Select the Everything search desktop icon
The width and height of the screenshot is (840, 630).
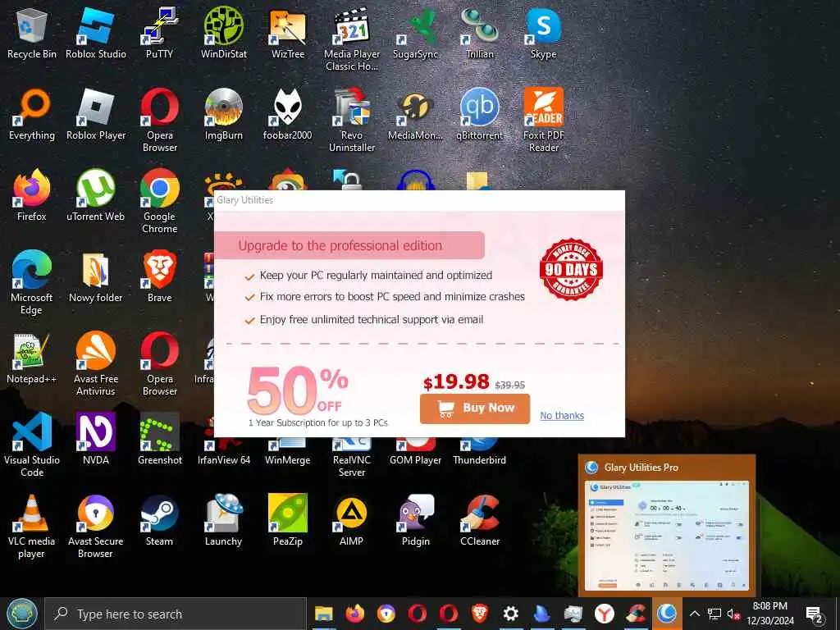(x=32, y=114)
